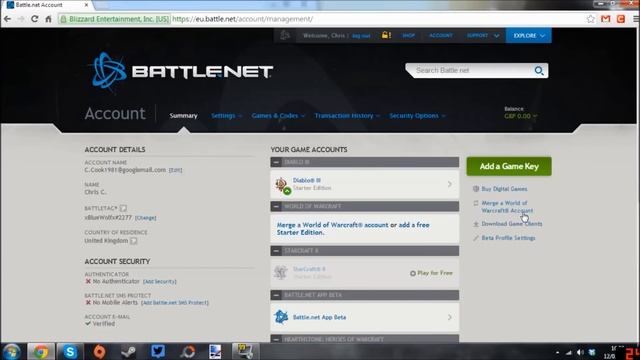
Task: Open the Support dropdown menu
Action: coord(483,36)
